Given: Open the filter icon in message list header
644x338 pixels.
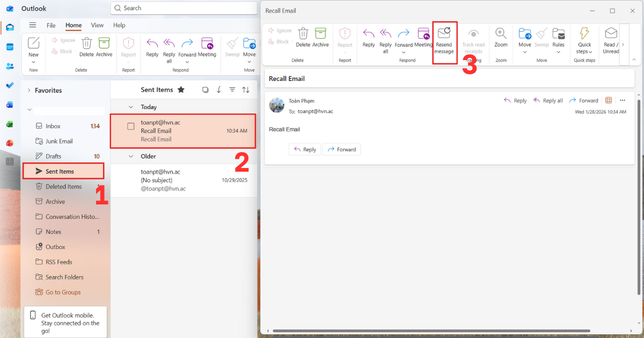Looking at the screenshot, I should click(232, 90).
